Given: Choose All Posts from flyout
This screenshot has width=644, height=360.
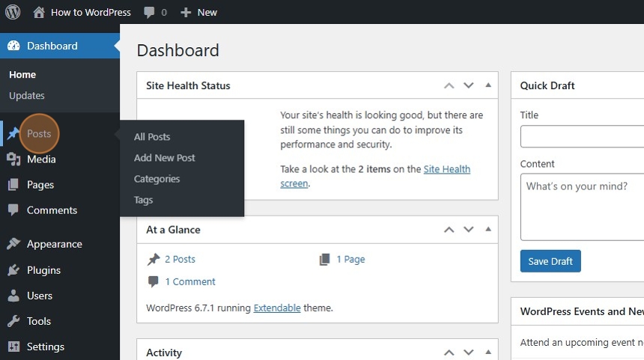Looking at the screenshot, I should pos(152,137).
